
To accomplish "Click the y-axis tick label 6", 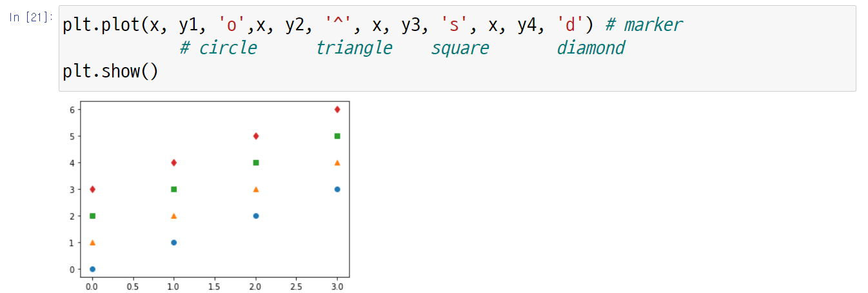I will [x=73, y=109].
